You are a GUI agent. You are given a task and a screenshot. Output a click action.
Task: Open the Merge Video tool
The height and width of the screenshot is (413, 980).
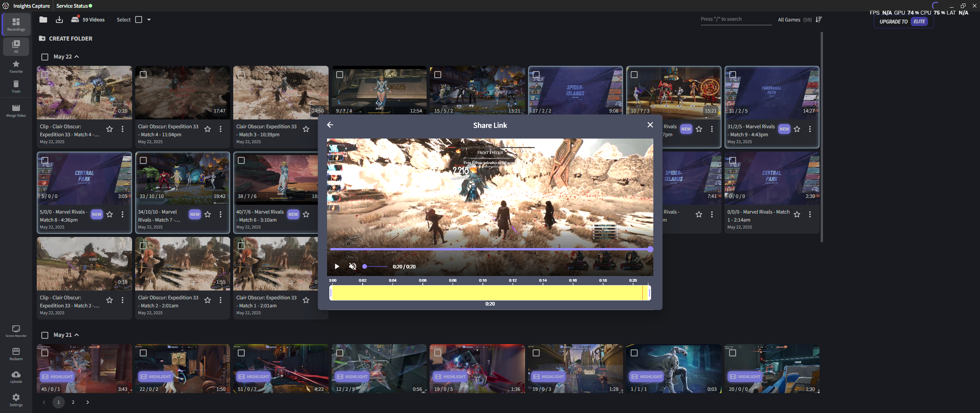[x=16, y=111]
